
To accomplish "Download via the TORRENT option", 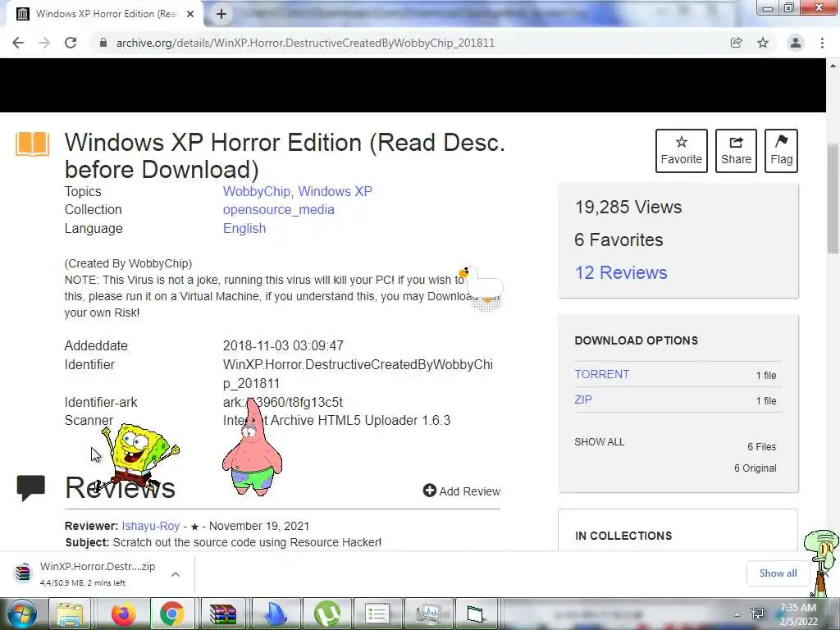I will pos(601,374).
